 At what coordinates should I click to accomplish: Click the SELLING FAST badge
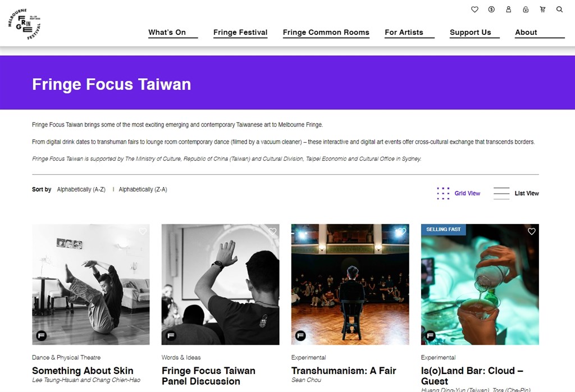(x=444, y=229)
